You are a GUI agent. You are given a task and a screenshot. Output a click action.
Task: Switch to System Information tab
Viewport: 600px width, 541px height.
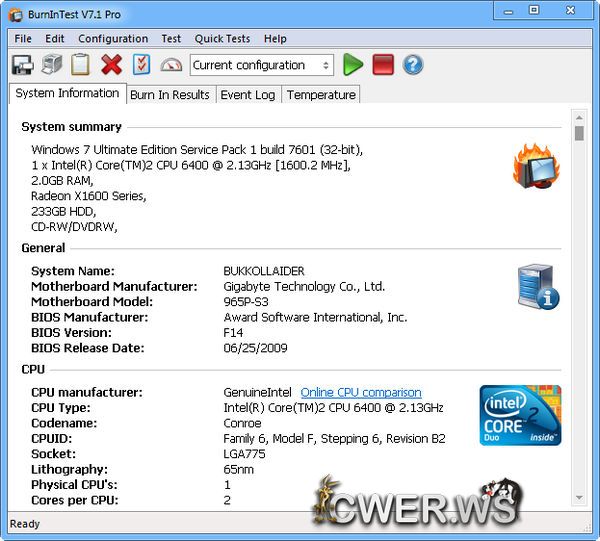coord(67,93)
